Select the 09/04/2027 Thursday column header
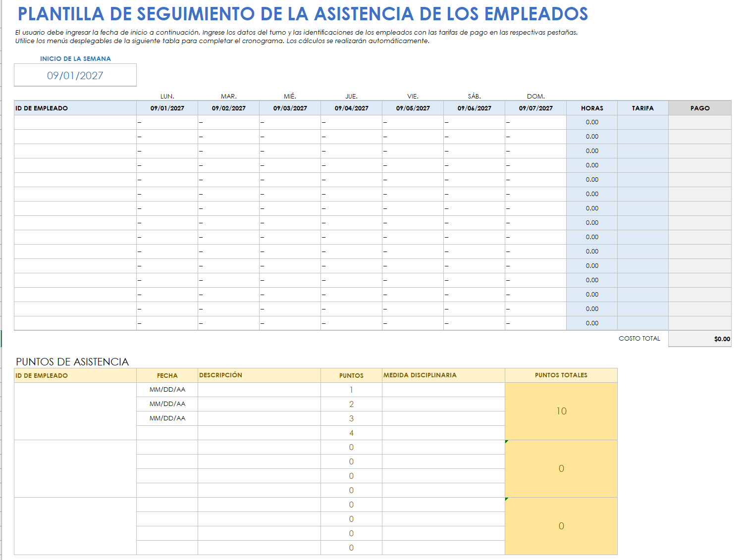746x560 pixels. pos(352,108)
